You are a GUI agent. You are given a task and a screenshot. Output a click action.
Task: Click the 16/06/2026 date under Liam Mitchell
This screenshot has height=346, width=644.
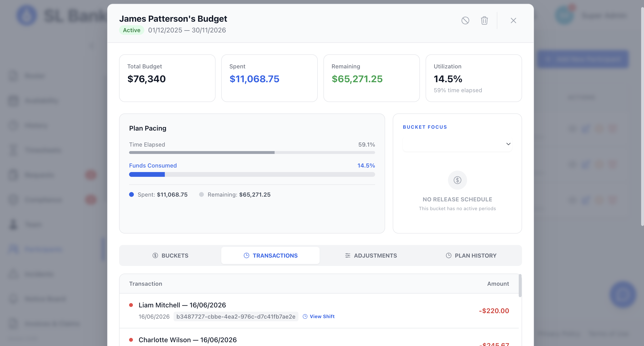[x=154, y=316]
